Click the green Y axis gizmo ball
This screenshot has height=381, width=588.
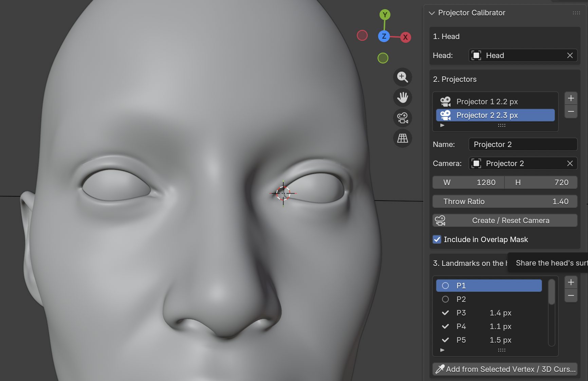pyautogui.click(x=385, y=15)
